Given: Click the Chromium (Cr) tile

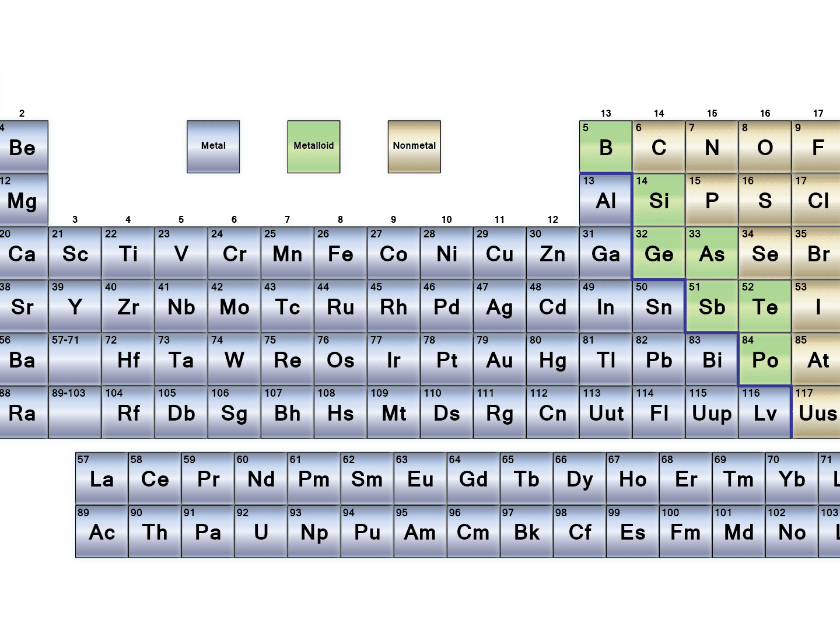Looking at the screenshot, I should click(x=234, y=253).
